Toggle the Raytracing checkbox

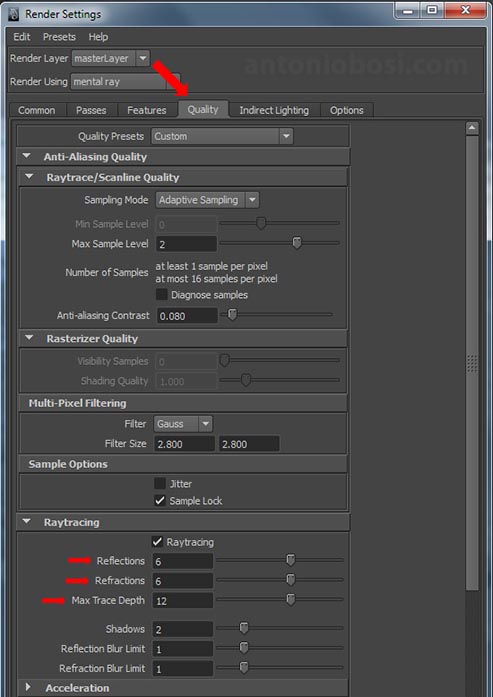tap(157, 542)
